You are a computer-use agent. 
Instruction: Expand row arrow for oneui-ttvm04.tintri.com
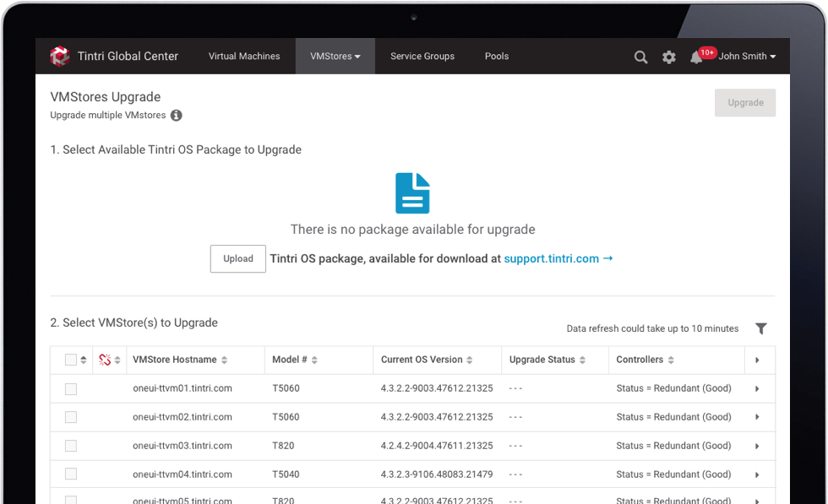[757, 474]
